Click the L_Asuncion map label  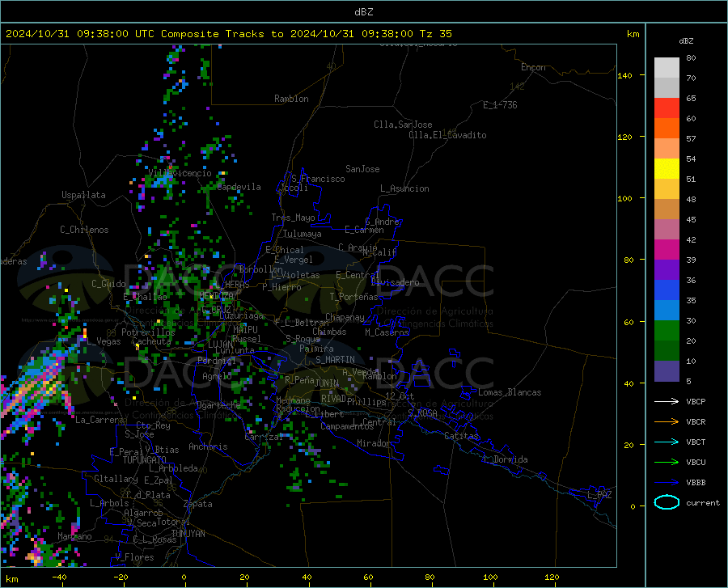tap(404, 188)
